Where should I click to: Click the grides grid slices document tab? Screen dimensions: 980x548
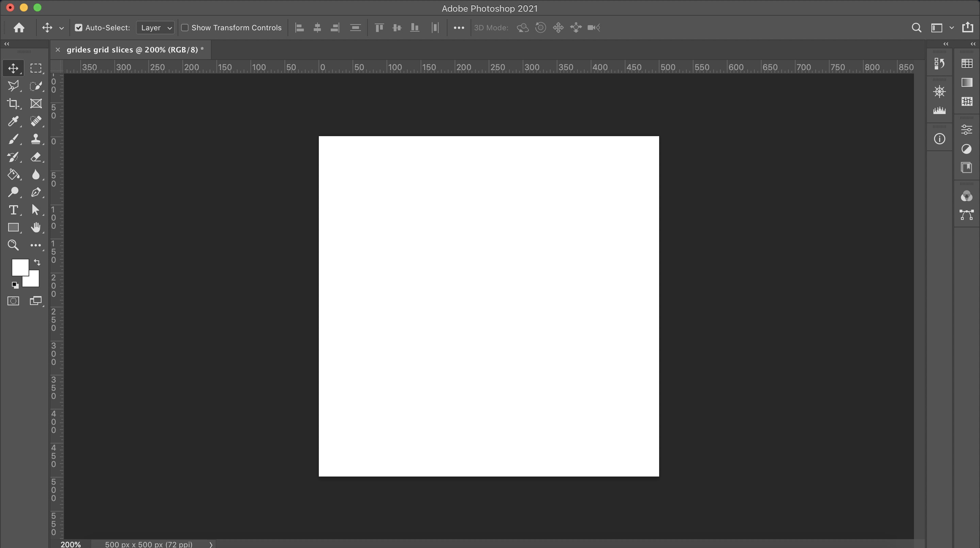pos(135,50)
